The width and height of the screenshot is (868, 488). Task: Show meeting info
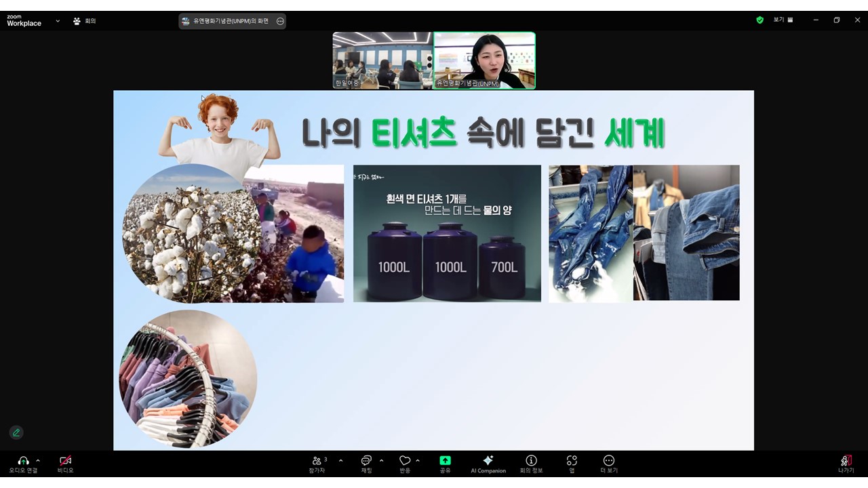[531, 461]
